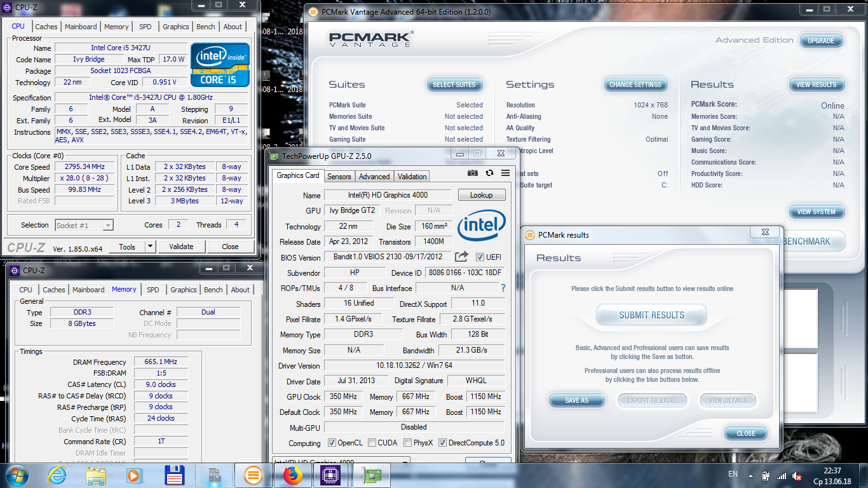Open Caches tab in the CPU-Z memory window
This screenshot has height=488, width=868.
(x=54, y=290)
